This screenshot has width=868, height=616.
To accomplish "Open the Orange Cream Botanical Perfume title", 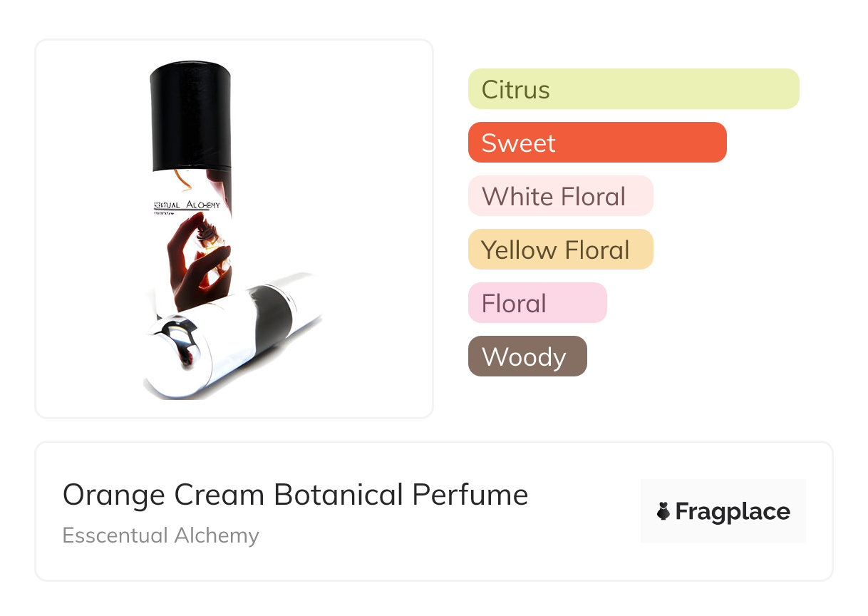I will 295,495.
